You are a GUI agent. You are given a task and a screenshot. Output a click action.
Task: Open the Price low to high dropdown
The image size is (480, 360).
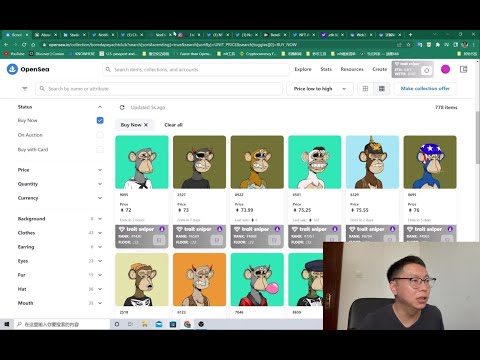point(320,89)
